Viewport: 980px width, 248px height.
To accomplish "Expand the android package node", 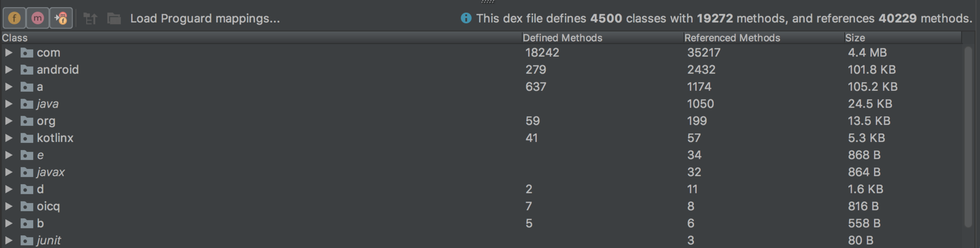I will tap(9, 69).
